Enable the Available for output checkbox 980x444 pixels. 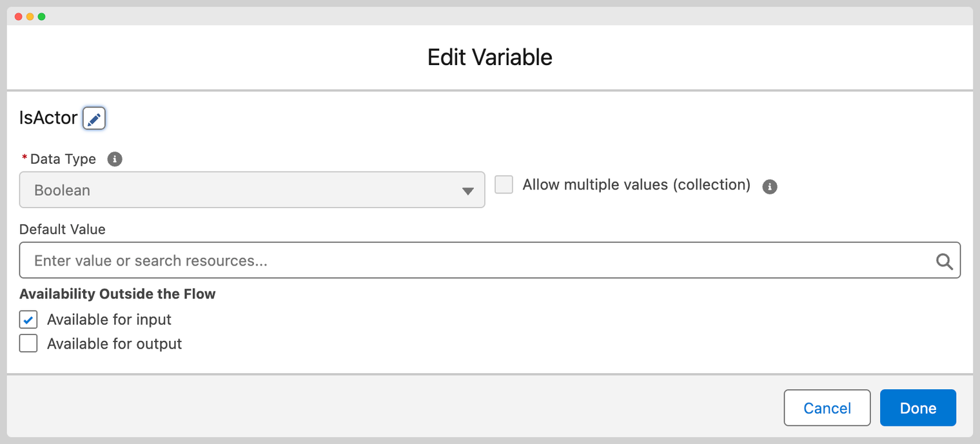[x=28, y=343]
